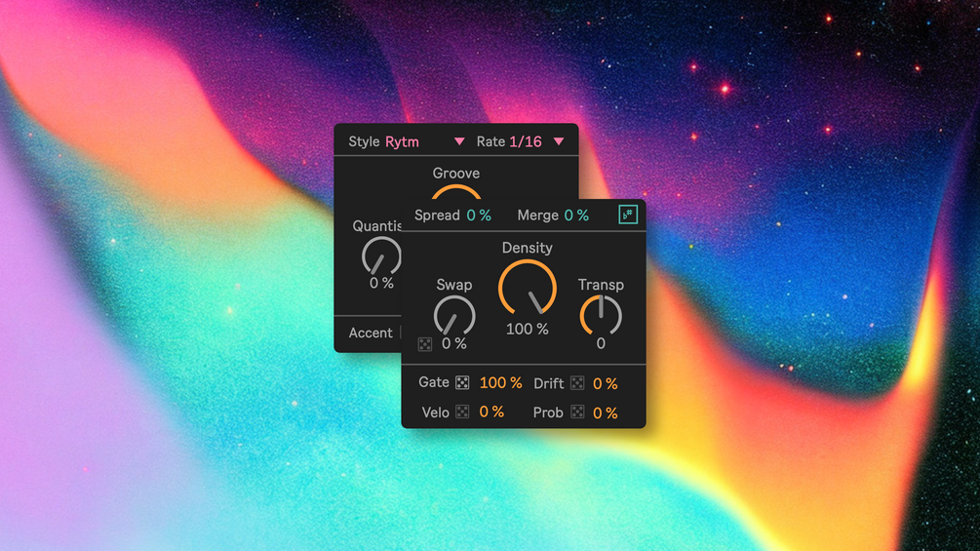The height and width of the screenshot is (551, 980).
Task: Click the Swap knob
Action: pos(454,315)
